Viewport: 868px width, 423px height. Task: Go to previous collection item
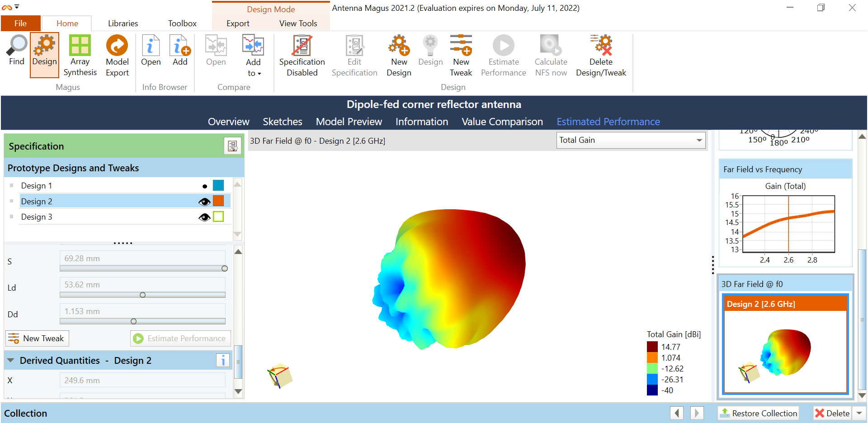click(677, 413)
